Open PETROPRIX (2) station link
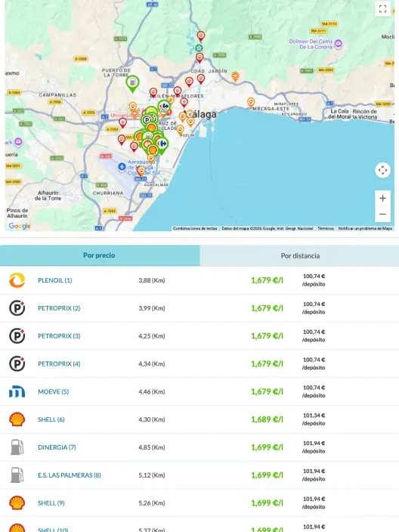 (x=59, y=308)
